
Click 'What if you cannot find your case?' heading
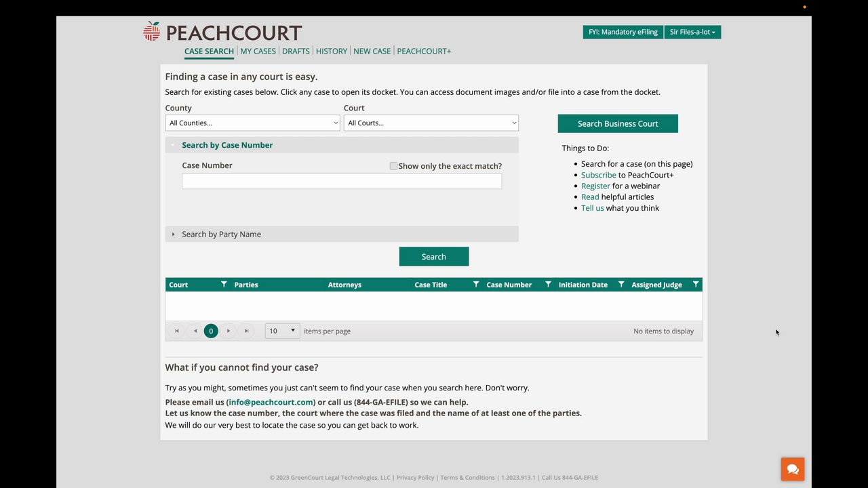coord(241,367)
